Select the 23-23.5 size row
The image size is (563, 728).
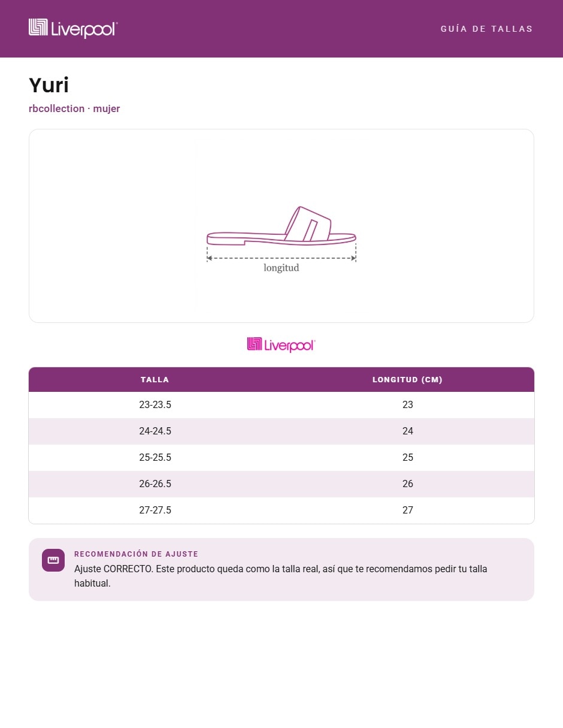pos(281,405)
